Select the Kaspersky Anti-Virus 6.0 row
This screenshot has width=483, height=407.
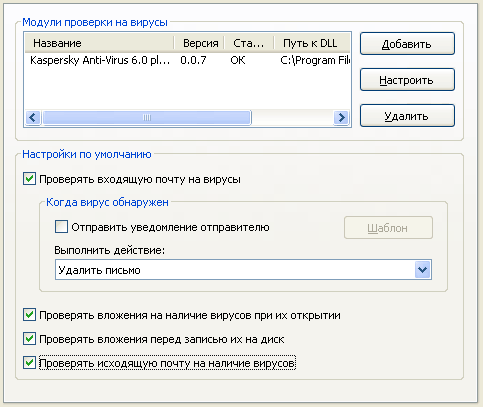click(188, 60)
